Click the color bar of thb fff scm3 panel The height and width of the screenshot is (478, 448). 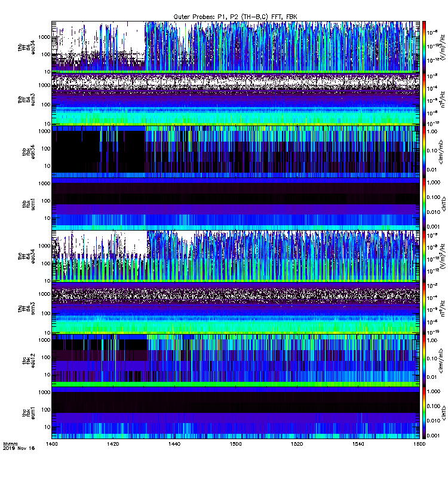pos(424,100)
